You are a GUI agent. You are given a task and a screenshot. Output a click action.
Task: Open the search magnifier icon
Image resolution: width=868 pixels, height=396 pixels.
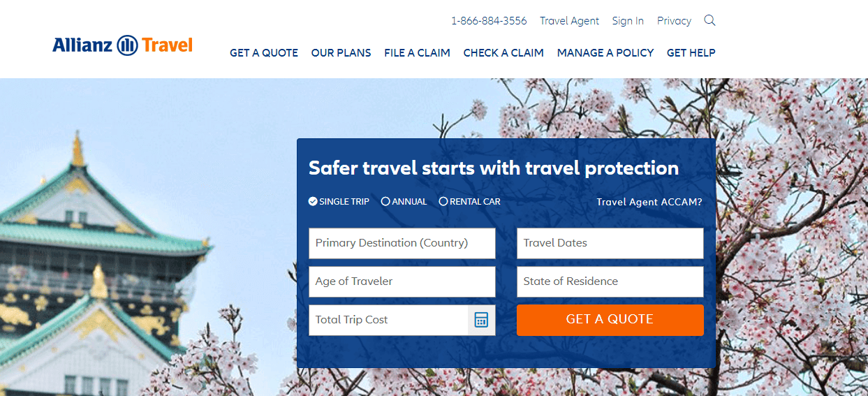click(x=709, y=20)
